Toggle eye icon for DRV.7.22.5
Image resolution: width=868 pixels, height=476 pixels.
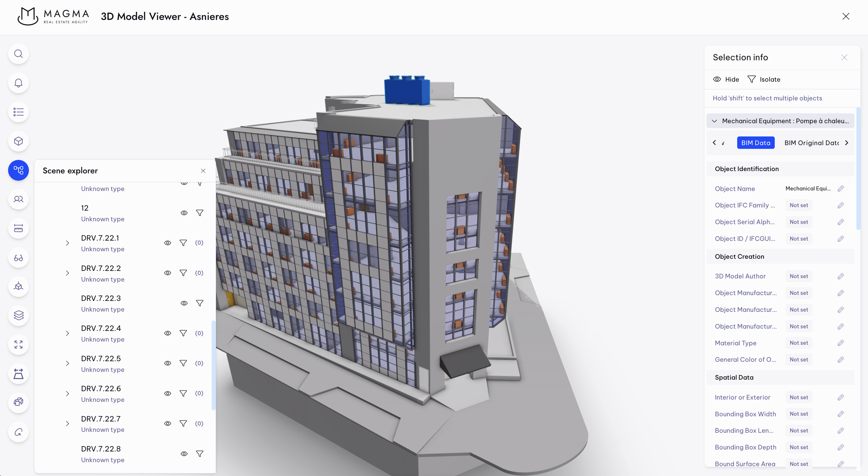click(167, 363)
